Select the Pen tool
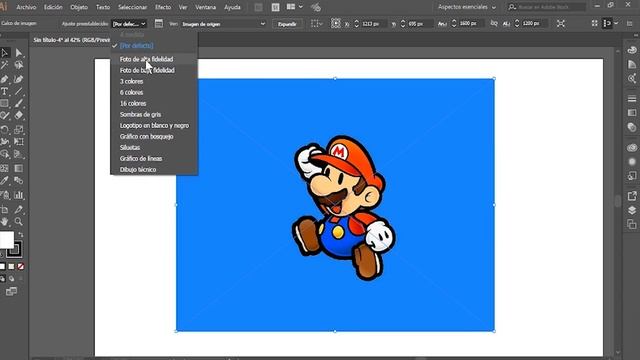Screen dimensions: 640x360 (5, 79)
